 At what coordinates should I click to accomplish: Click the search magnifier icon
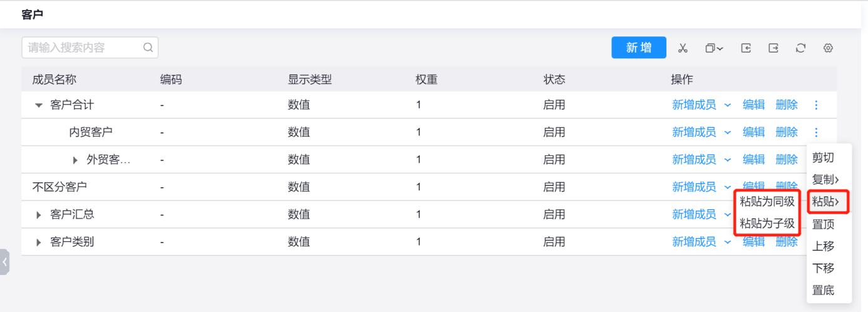[148, 48]
